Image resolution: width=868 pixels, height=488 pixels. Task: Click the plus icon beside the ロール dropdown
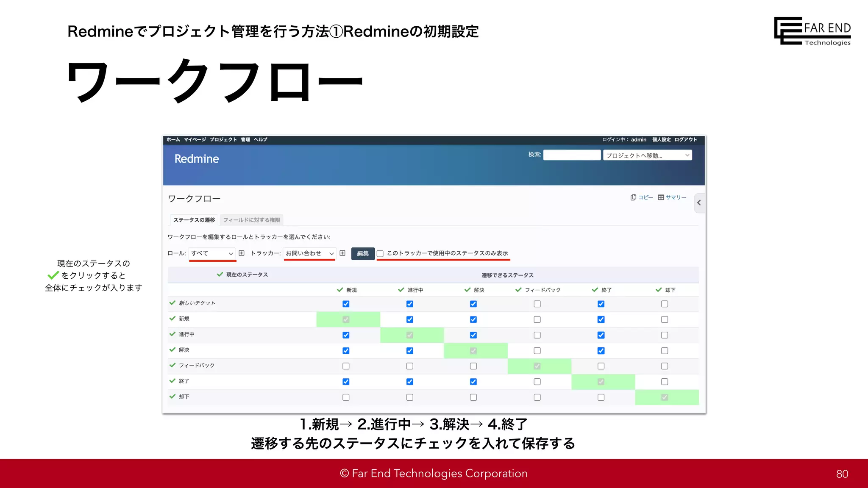pyautogui.click(x=242, y=253)
